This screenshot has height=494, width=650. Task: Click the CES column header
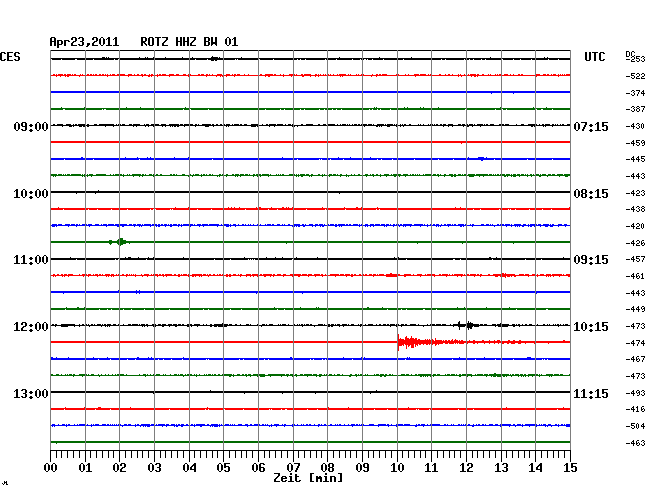coord(10,57)
